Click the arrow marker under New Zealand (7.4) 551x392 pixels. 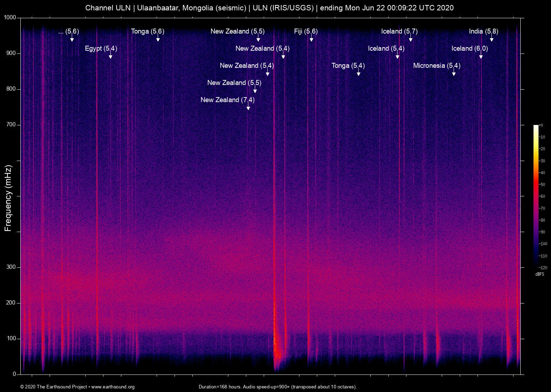coord(248,107)
